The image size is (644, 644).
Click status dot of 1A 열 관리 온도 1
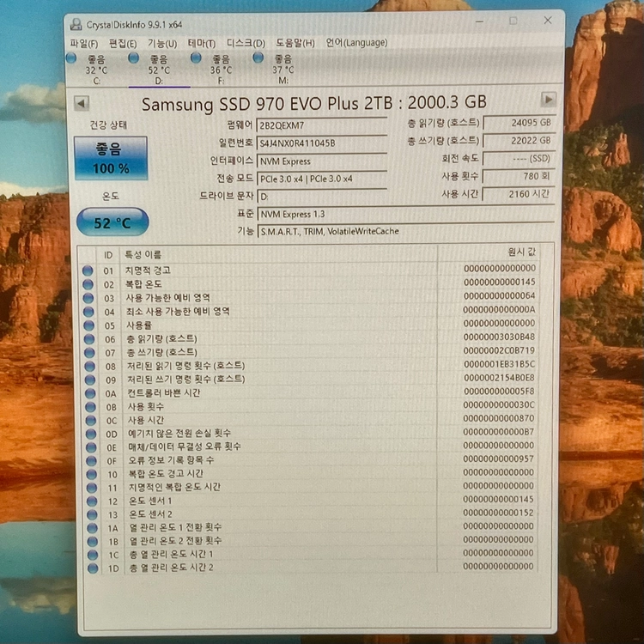tap(93, 528)
